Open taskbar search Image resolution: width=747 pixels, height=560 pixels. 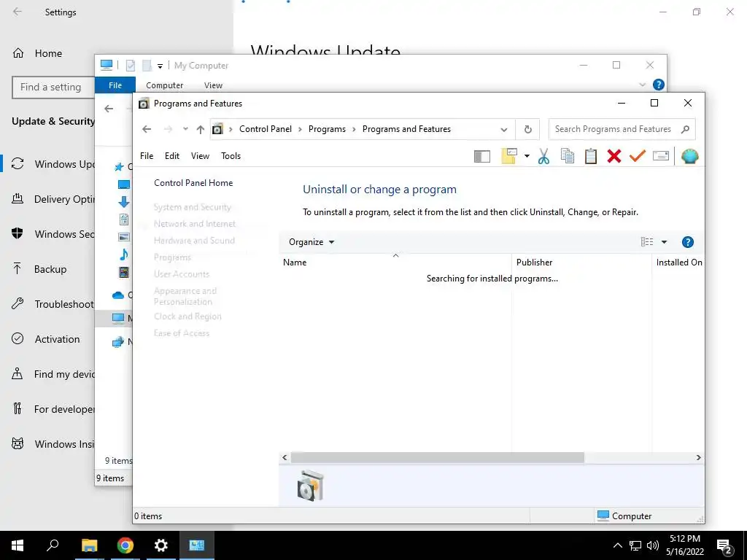pyautogui.click(x=53, y=545)
